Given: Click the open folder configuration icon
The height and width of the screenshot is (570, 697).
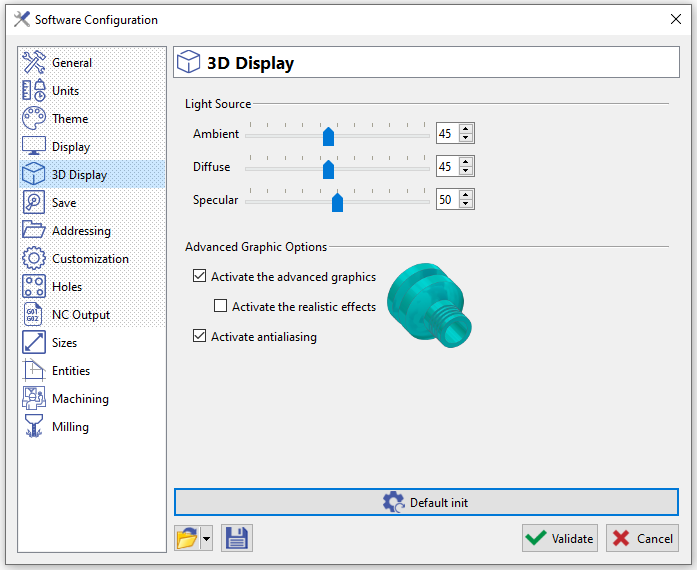Looking at the screenshot, I should (186, 538).
